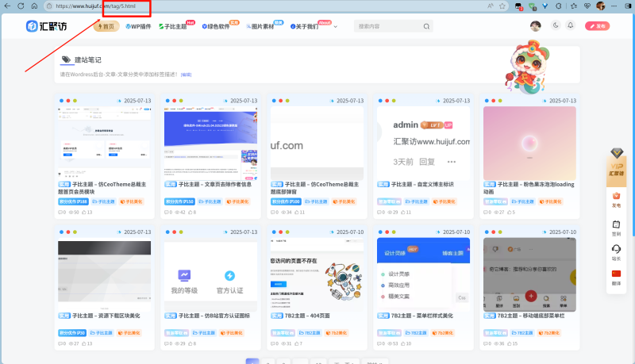
Task: Expand the chevron after 关于我们
Action: [336, 27]
